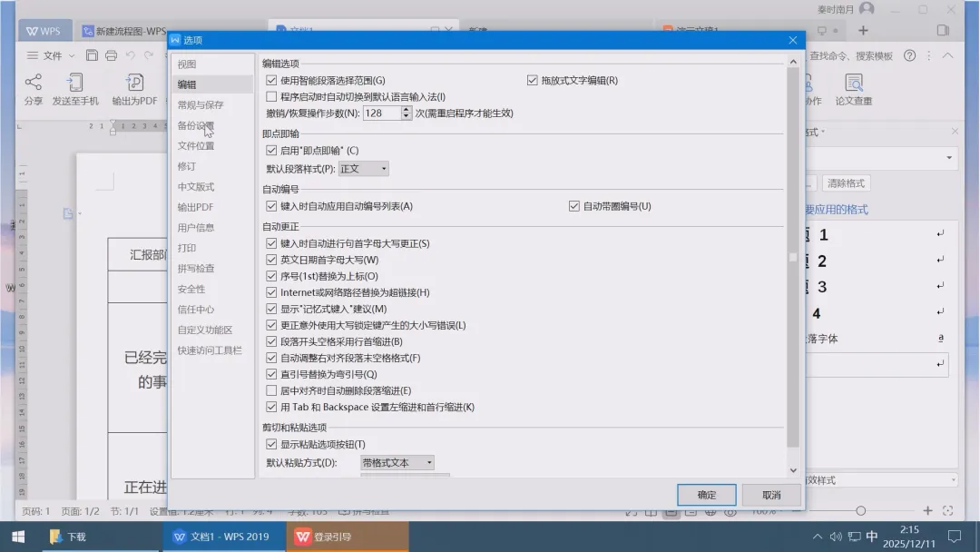Select 输出PDF in options sidebar
Image resolution: width=980 pixels, height=552 pixels.
tap(195, 207)
